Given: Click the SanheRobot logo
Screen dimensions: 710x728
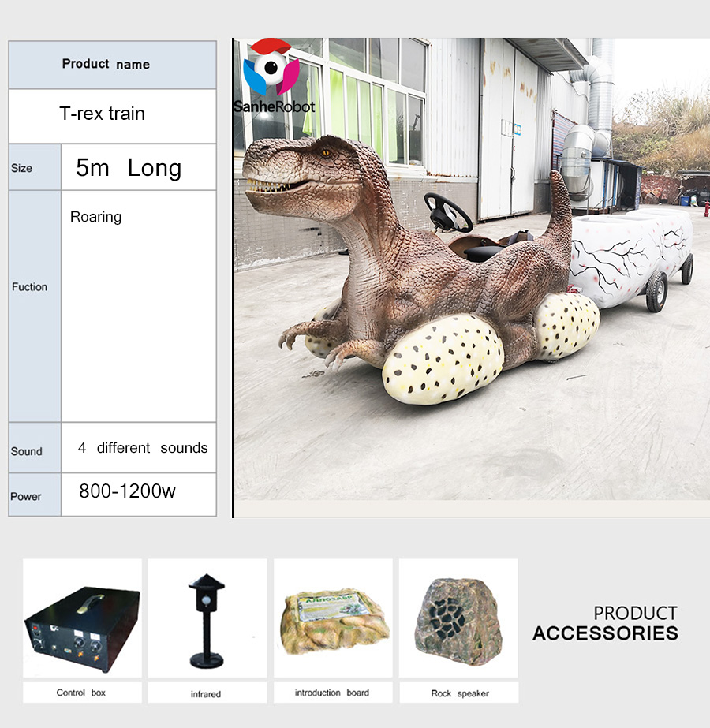Looking at the screenshot, I should click(x=274, y=77).
